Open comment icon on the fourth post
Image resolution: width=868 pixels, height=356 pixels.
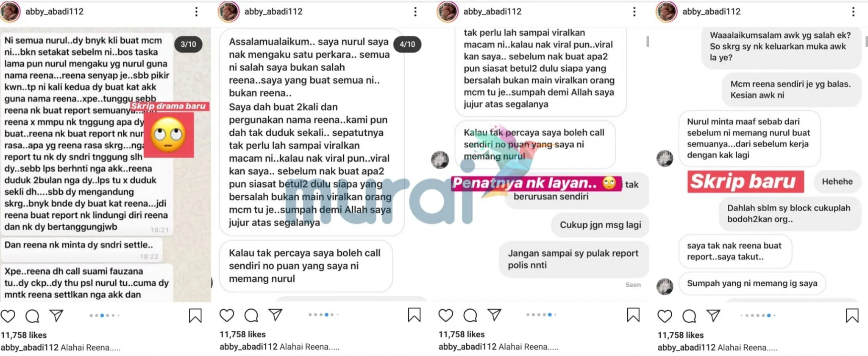[x=690, y=316]
